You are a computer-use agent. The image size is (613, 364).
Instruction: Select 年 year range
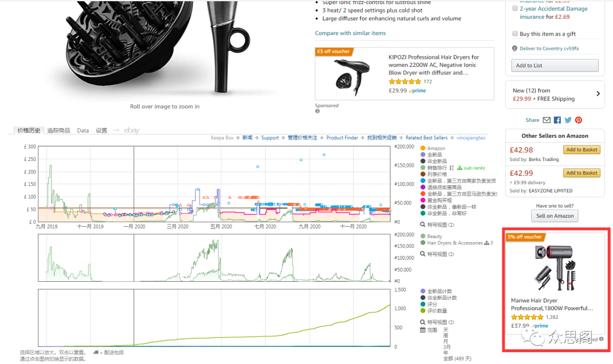(x=446, y=353)
